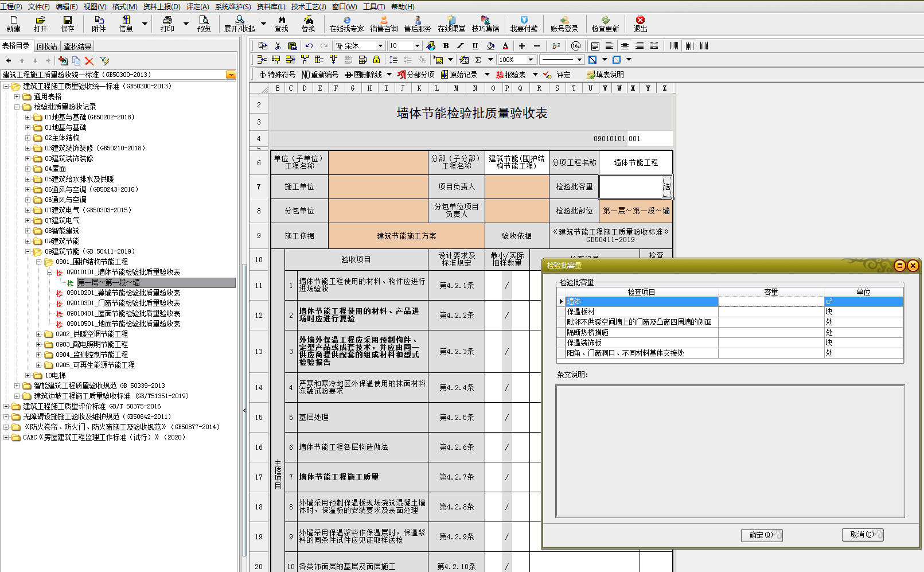Open the 帮助(H) menu
This screenshot has height=572, width=924.
(x=403, y=7)
